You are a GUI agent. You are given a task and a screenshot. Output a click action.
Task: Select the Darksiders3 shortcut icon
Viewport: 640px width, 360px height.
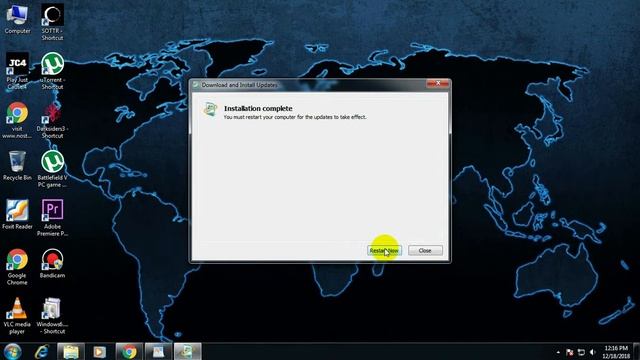(x=52, y=120)
